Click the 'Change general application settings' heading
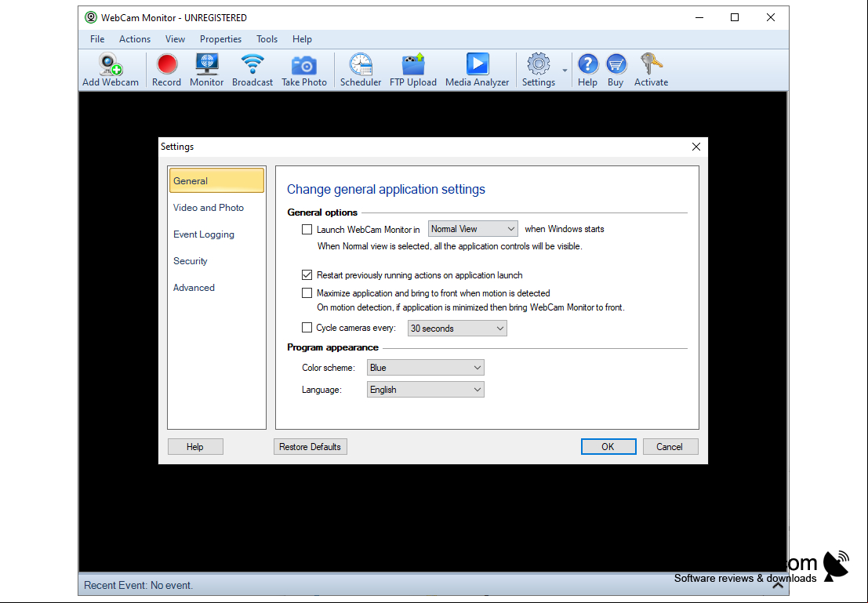The height and width of the screenshot is (603, 868). [x=386, y=190]
